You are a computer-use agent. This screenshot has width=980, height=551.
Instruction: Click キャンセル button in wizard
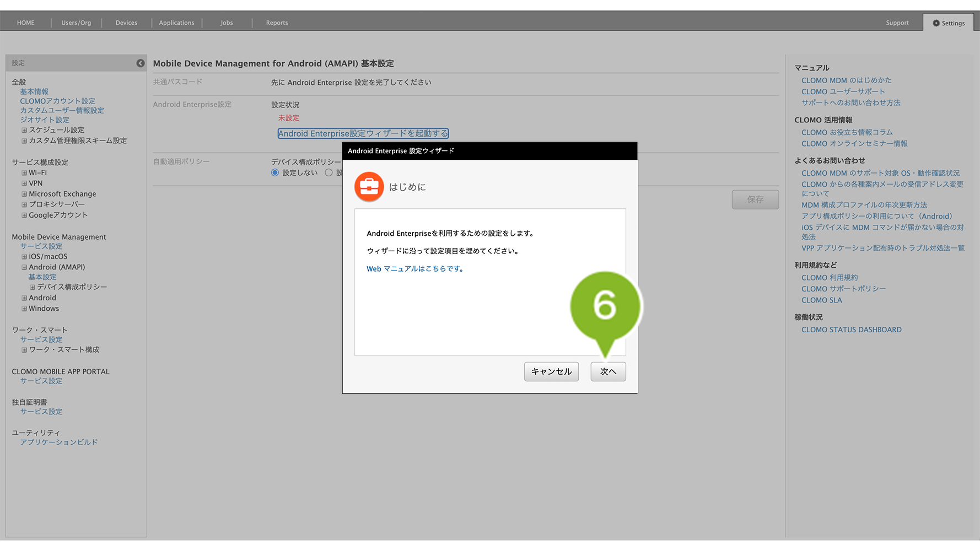[x=551, y=371]
